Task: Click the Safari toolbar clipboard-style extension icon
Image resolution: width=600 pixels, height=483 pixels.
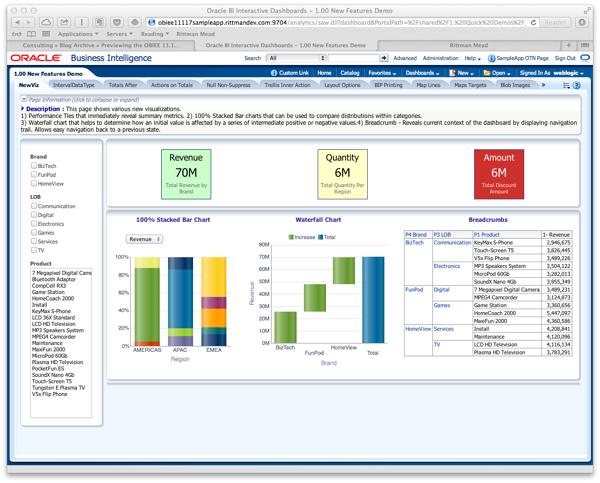Action: pyautogui.click(x=99, y=23)
